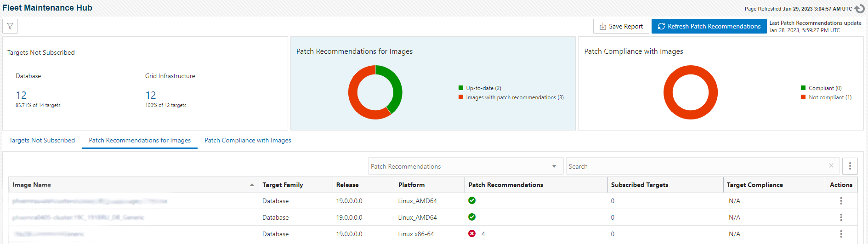This screenshot has width=868, height=244.
Task: Select Patch Recommendations for Images tab
Action: [x=140, y=141]
